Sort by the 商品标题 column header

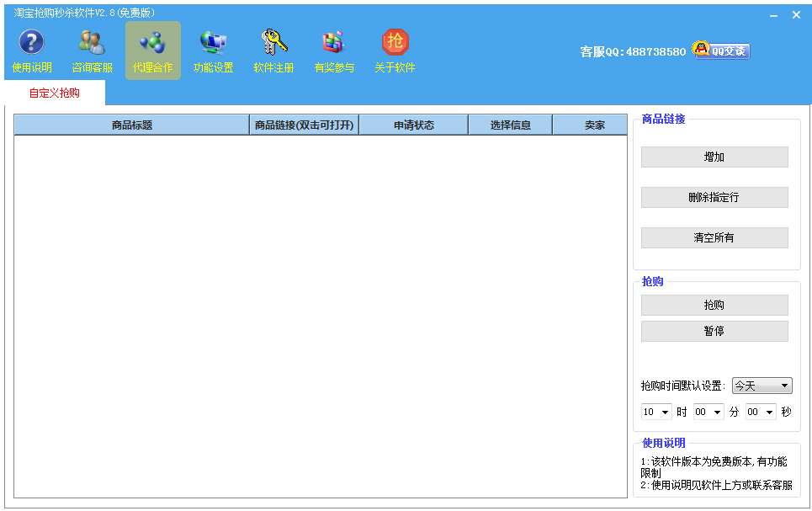pyautogui.click(x=132, y=125)
